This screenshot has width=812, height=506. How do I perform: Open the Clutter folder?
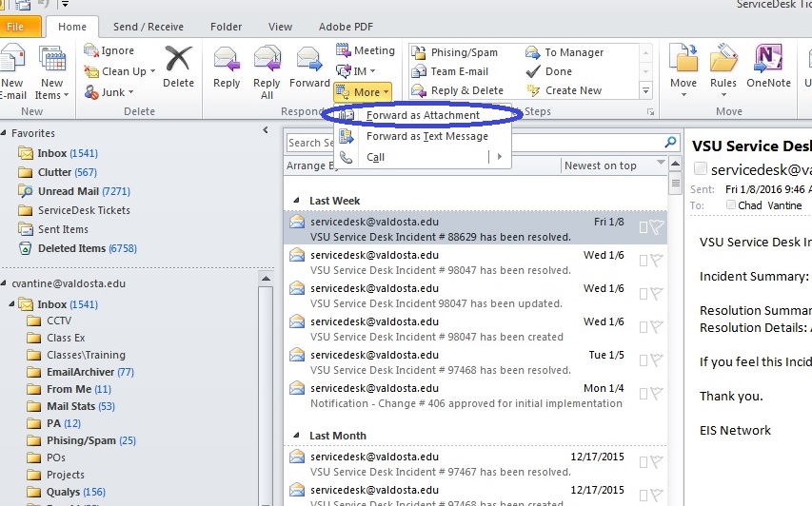coord(57,172)
